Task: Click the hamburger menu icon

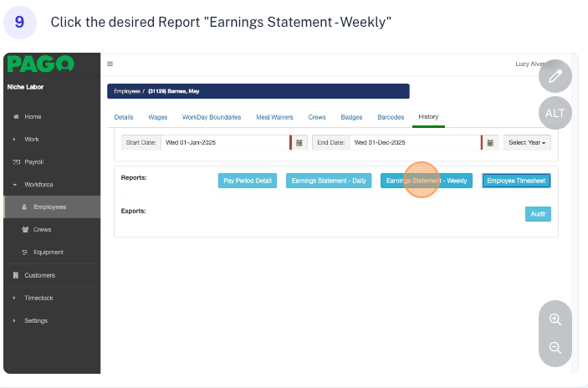Action: pos(110,64)
